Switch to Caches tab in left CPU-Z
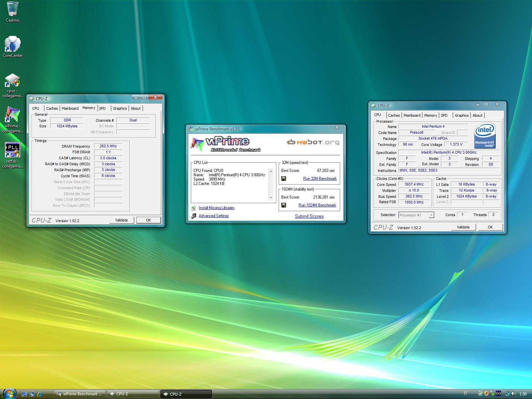This screenshot has height=399, width=532. pyautogui.click(x=52, y=108)
